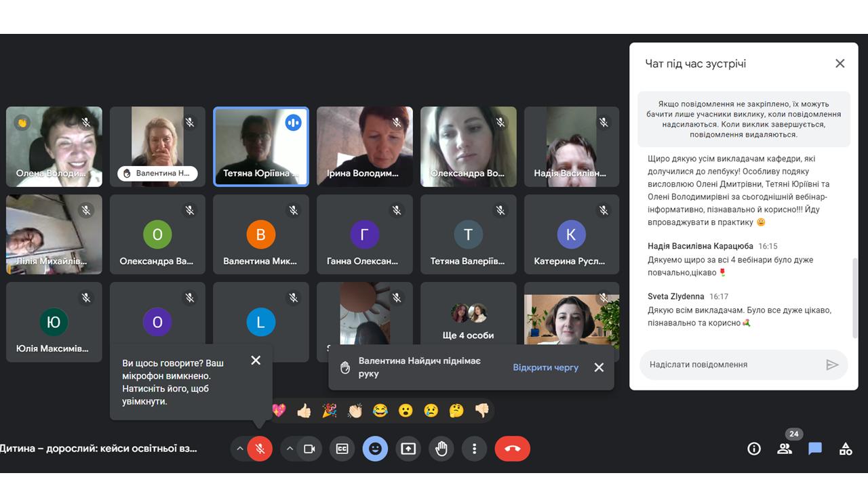Send the thumbs down emoji reaction
868x488 pixels.
point(481,410)
